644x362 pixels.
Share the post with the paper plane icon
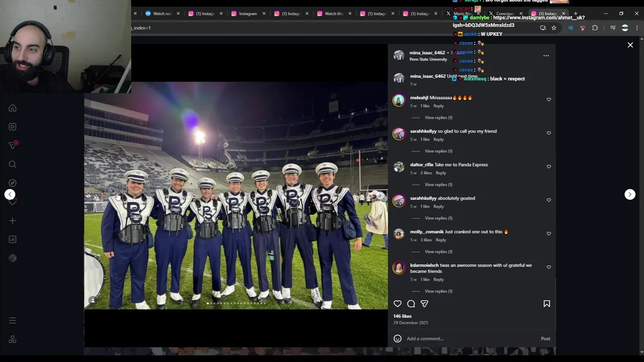coord(424,304)
